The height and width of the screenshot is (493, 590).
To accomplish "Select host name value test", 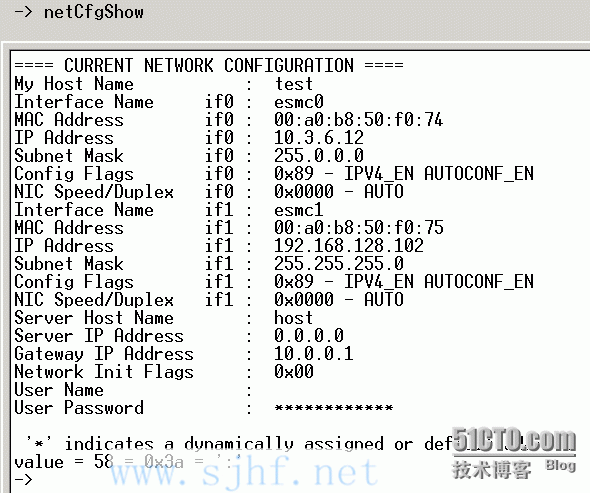I will click(293, 84).
